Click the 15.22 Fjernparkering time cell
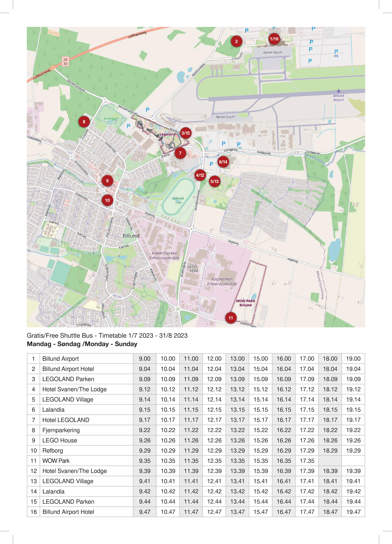The image size is (392, 544). click(x=261, y=430)
